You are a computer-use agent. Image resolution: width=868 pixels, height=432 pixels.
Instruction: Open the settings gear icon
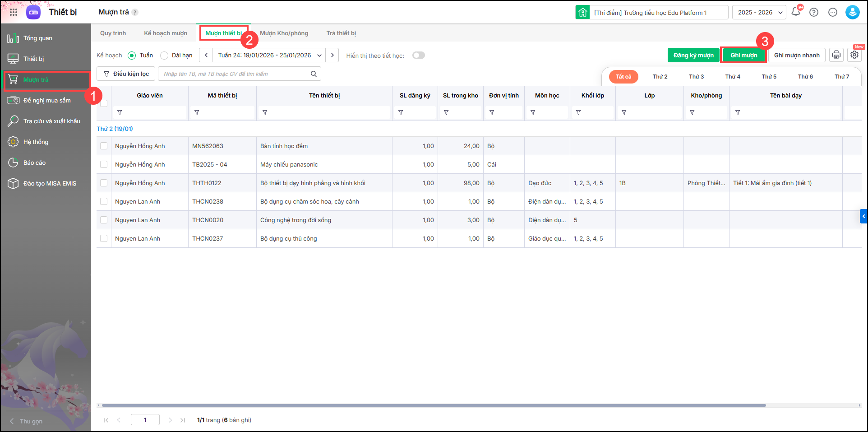pyautogui.click(x=854, y=55)
